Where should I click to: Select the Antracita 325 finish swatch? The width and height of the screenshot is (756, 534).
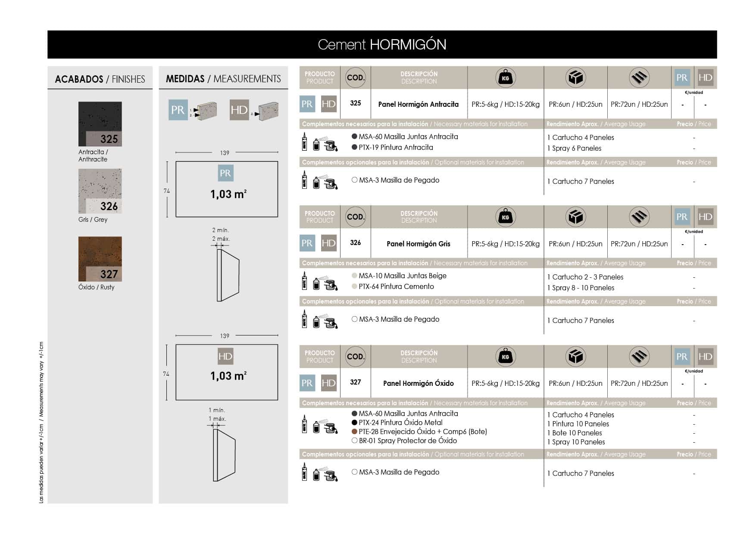(x=100, y=124)
